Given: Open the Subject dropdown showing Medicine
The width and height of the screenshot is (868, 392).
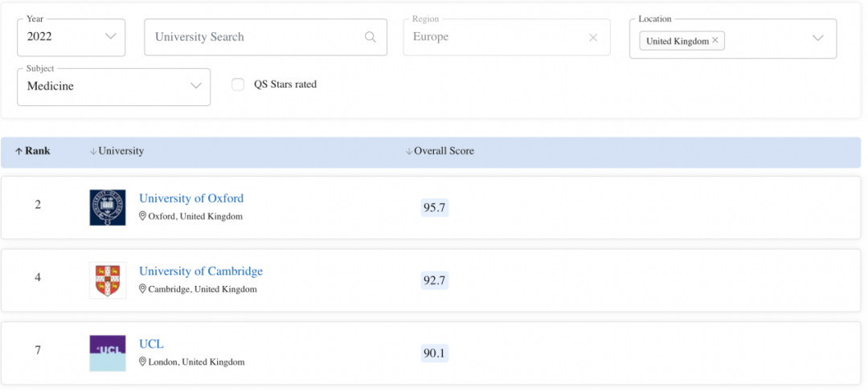Looking at the screenshot, I should (113, 87).
